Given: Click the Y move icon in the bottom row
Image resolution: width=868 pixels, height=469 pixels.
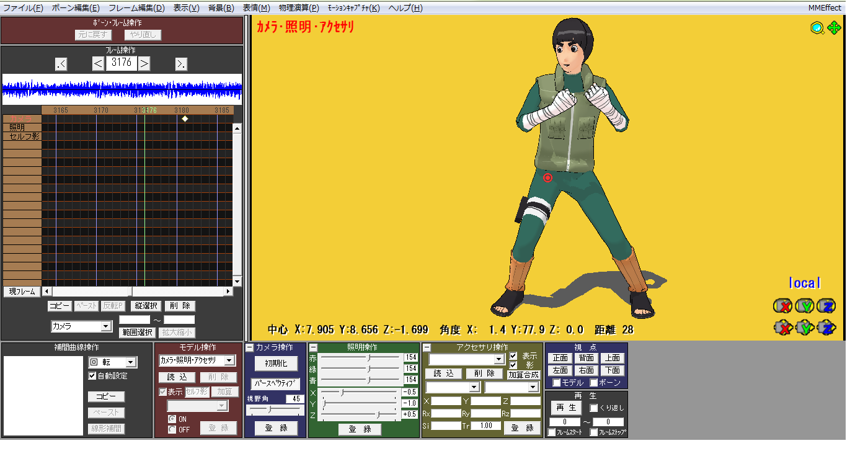Looking at the screenshot, I should coord(804,327).
